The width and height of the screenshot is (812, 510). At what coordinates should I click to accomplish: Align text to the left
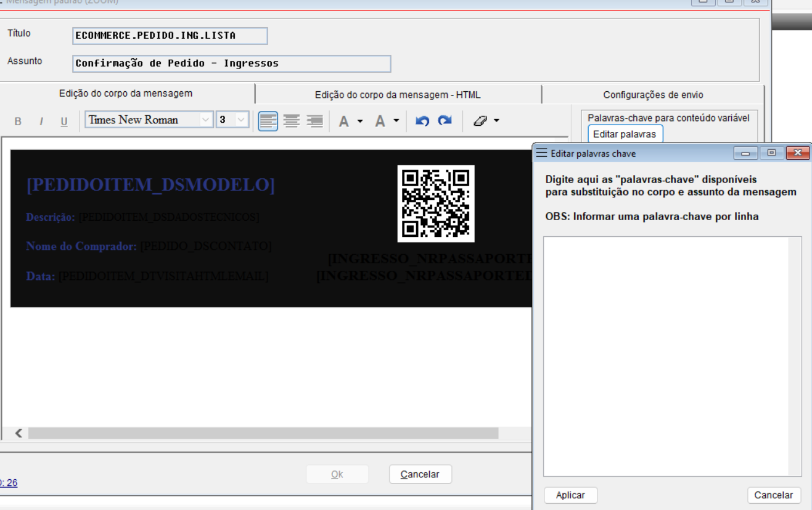[x=268, y=121]
